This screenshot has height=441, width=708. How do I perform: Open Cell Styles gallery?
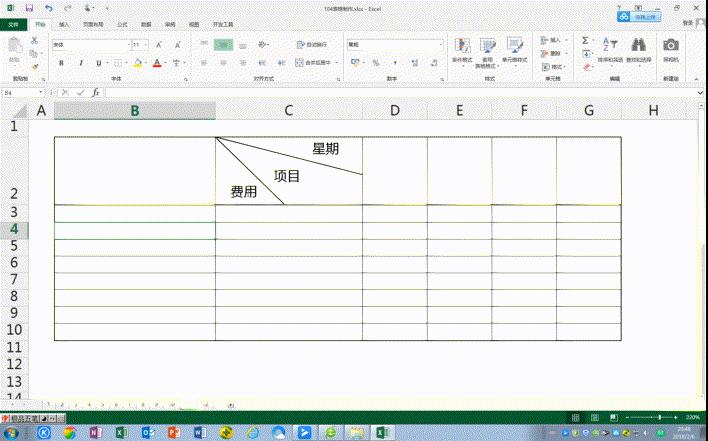(x=514, y=51)
